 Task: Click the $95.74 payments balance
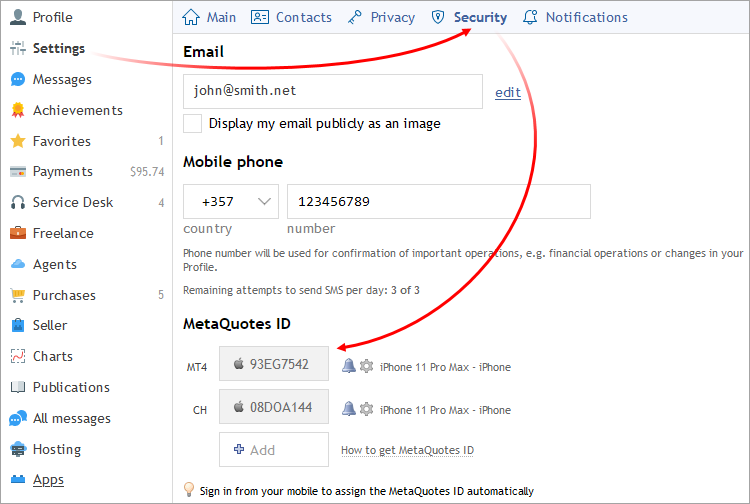[x=147, y=172]
